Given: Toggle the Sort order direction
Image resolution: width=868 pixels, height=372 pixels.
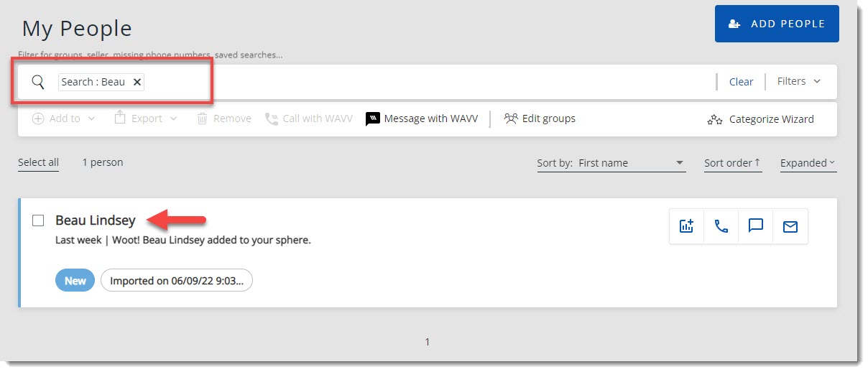Looking at the screenshot, I should [732, 163].
